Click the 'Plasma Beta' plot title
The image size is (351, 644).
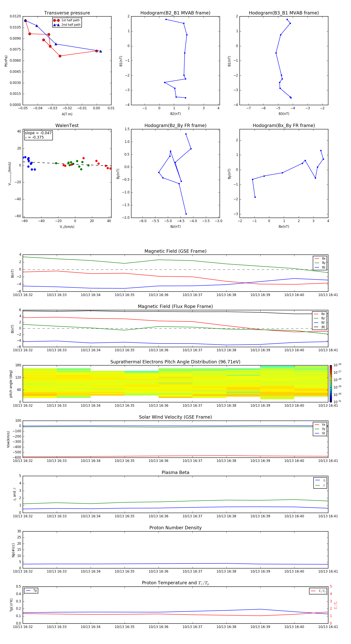pos(175,472)
